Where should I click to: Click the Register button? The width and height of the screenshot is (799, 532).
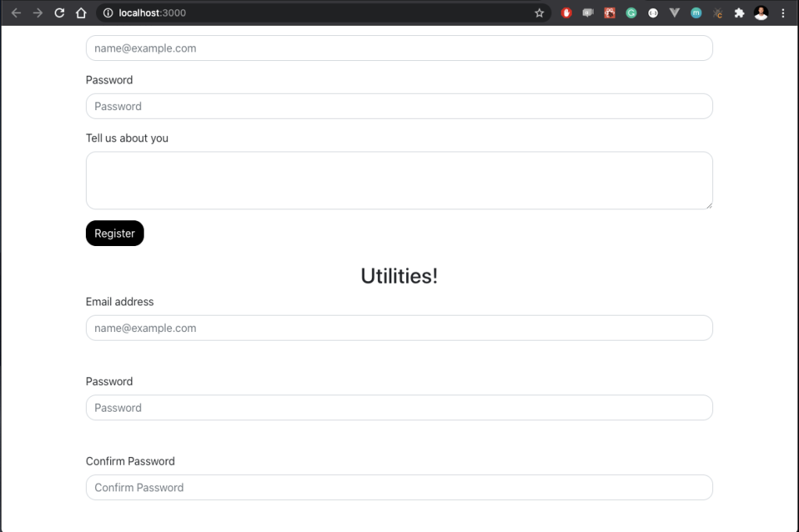point(114,233)
